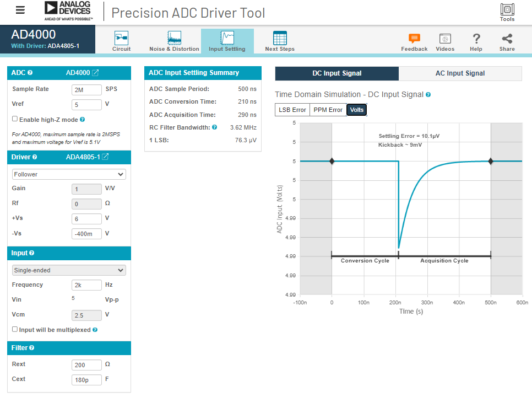Image resolution: width=532 pixels, height=397 pixels.
Task: Check Input will be multiplexed
Action: [x=15, y=329]
